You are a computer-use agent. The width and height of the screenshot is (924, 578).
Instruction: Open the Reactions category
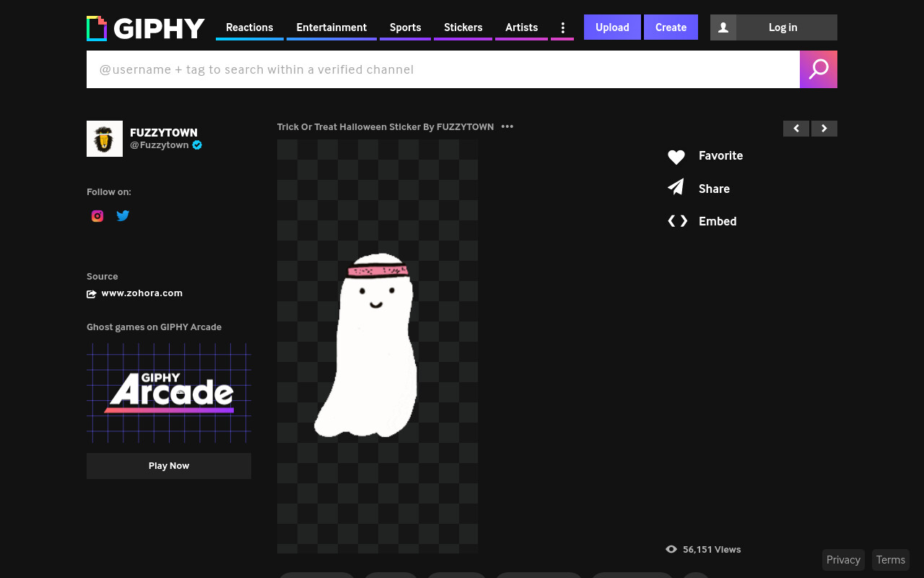[x=249, y=27]
